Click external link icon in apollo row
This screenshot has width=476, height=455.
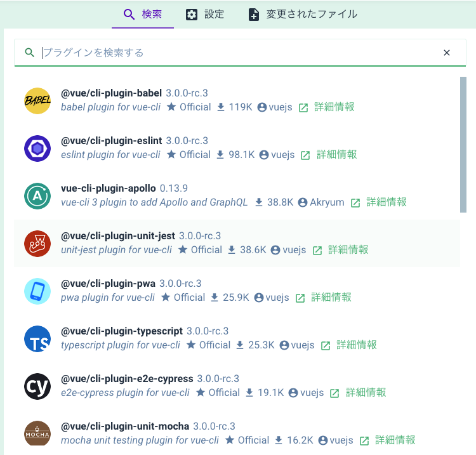pos(355,203)
